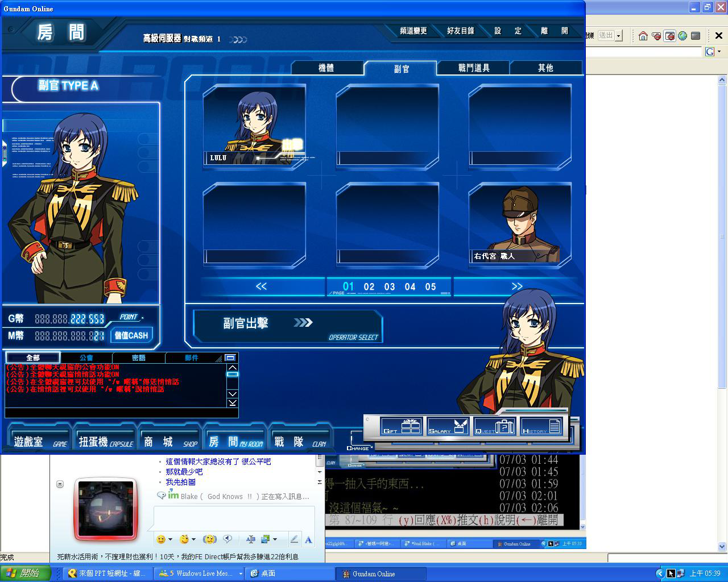Click the 離開 exit button
Viewport: 728px width, 582px height.
[555, 31]
